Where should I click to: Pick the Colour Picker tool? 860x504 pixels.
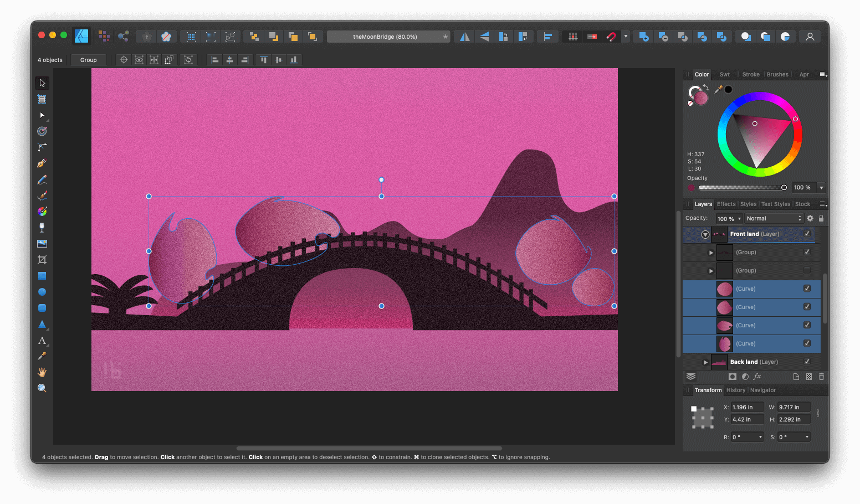pos(42,356)
